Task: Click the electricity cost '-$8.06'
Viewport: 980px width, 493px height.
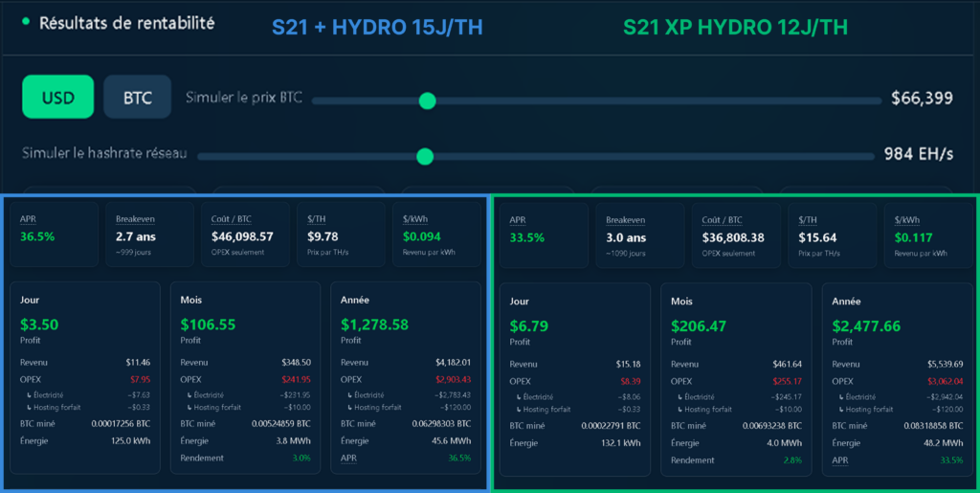Action: [630, 396]
